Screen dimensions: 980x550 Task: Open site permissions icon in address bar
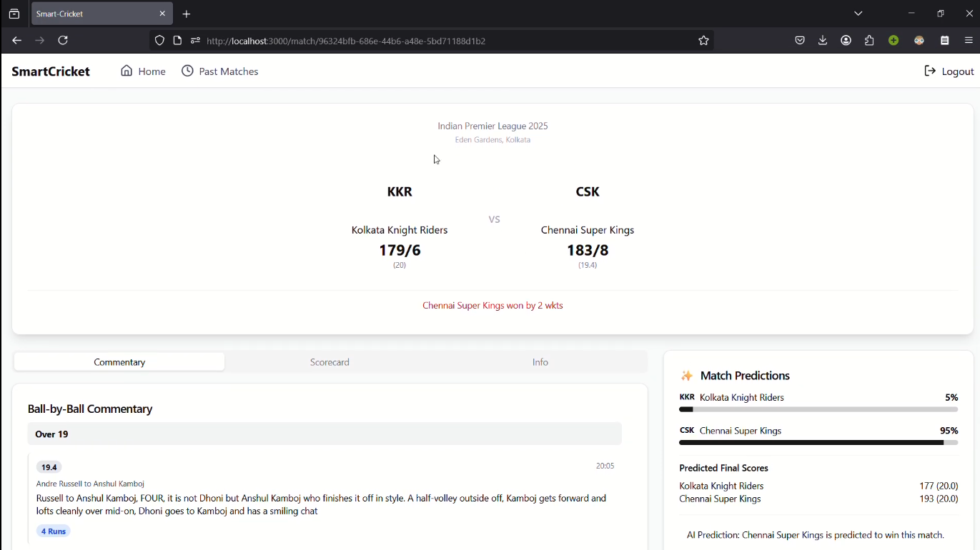point(195,41)
